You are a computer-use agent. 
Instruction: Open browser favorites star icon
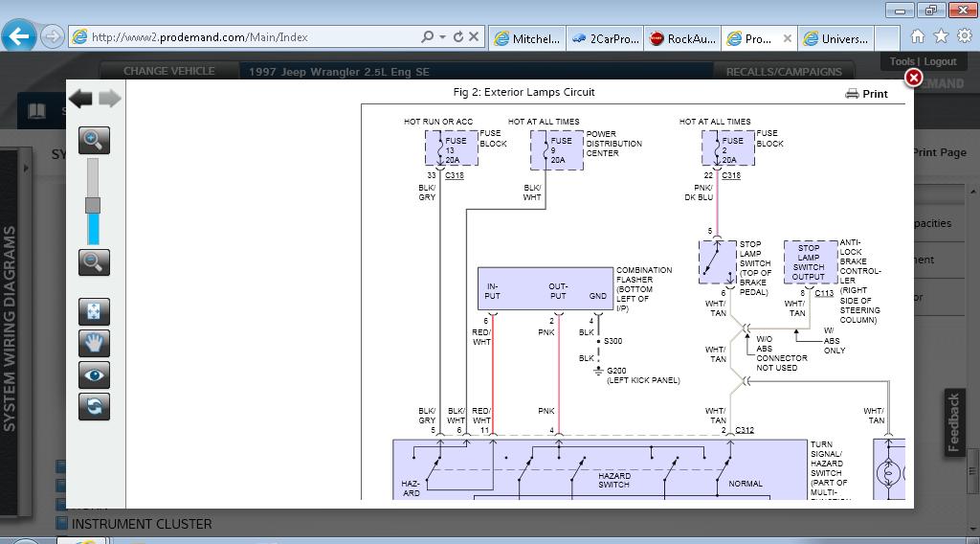pos(941,36)
